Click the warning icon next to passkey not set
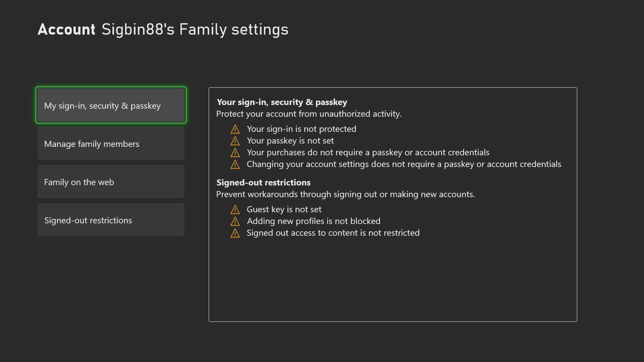This screenshot has height=362, width=644. click(x=235, y=141)
